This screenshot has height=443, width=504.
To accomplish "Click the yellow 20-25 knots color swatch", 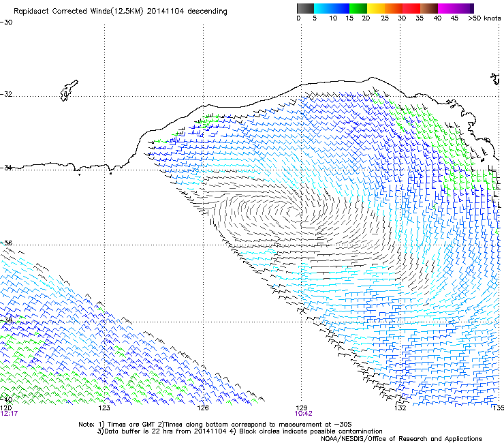I will (376, 9).
